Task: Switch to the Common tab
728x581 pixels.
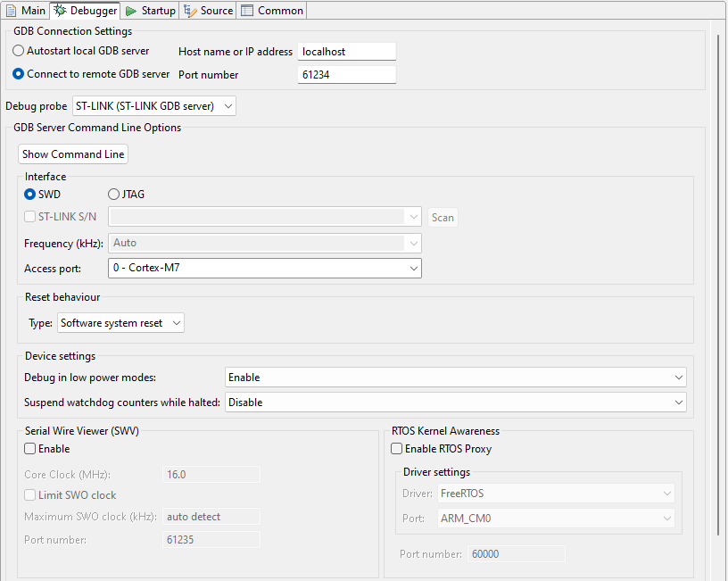Action: click(272, 11)
